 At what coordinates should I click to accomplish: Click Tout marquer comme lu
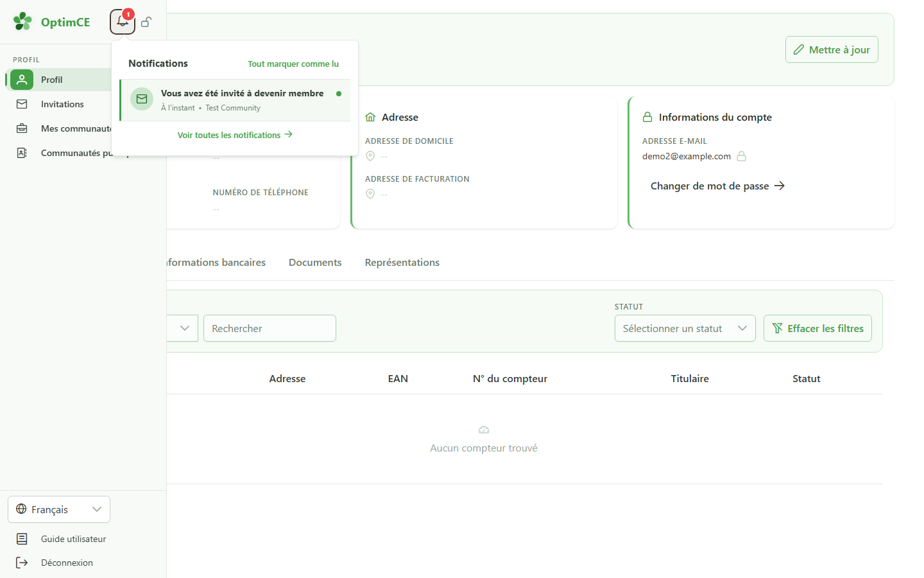pos(293,64)
